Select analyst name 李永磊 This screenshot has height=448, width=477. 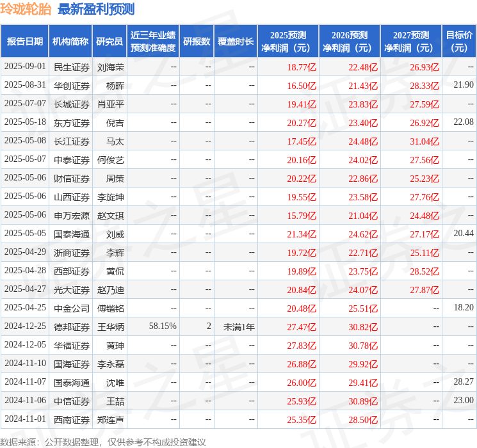pyautogui.click(x=111, y=364)
